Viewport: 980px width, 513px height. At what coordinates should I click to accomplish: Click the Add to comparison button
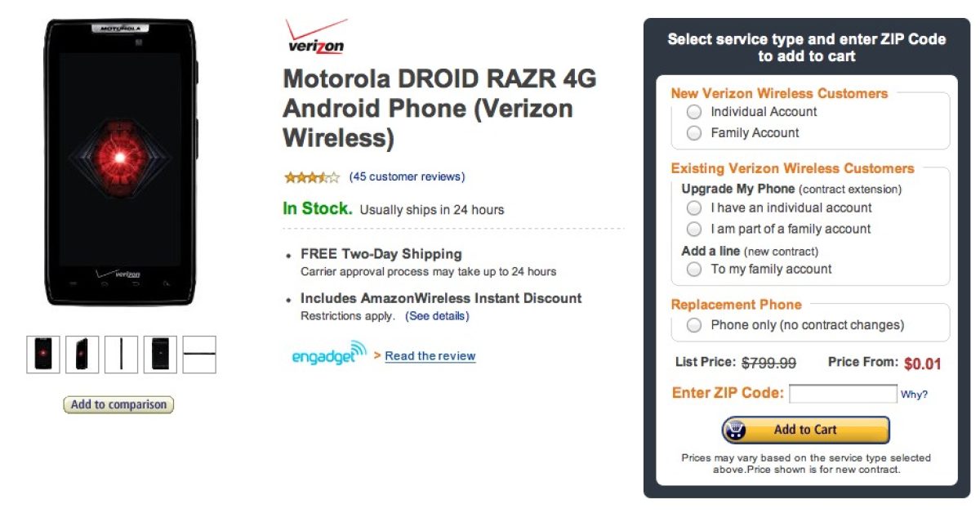[118, 404]
